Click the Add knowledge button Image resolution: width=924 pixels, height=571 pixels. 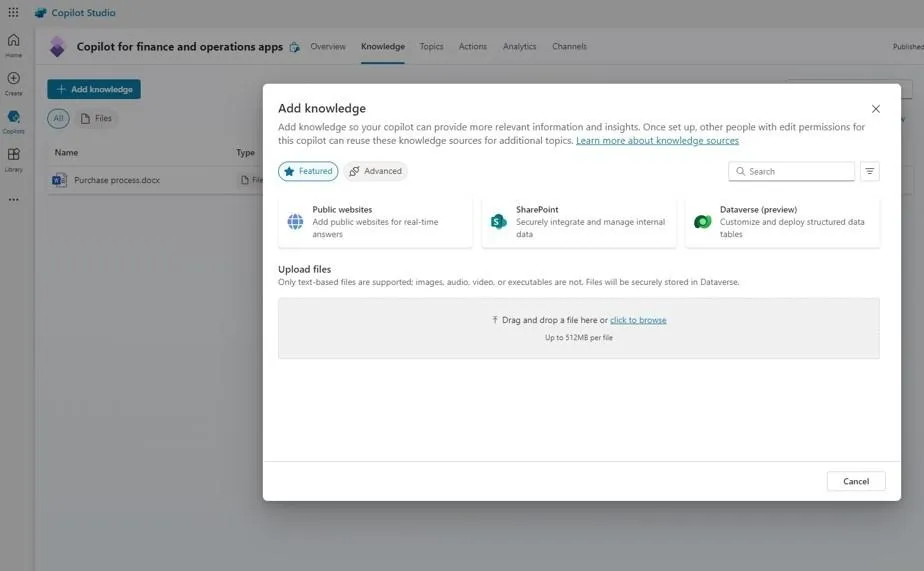pos(94,90)
